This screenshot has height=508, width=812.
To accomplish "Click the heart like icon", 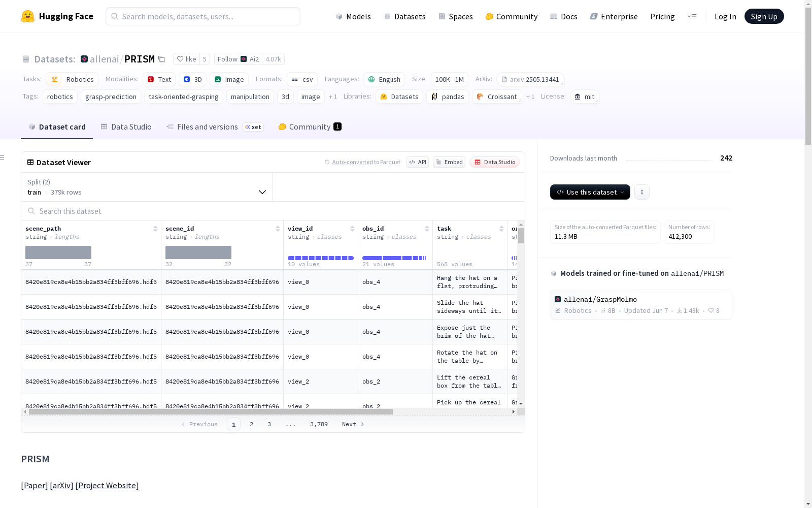I will coord(180,59).
